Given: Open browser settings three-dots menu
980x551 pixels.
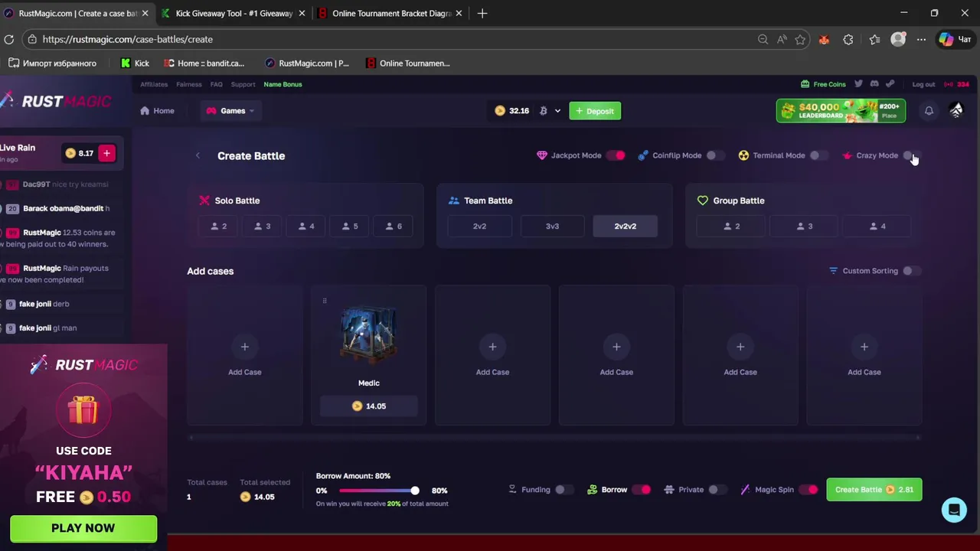Looking at the screenshot, I should 922,39.
